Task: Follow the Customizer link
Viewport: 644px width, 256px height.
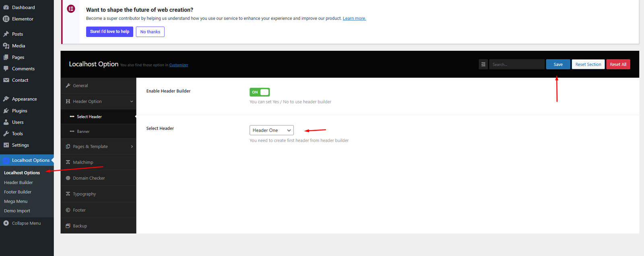Action: point(179,65)
